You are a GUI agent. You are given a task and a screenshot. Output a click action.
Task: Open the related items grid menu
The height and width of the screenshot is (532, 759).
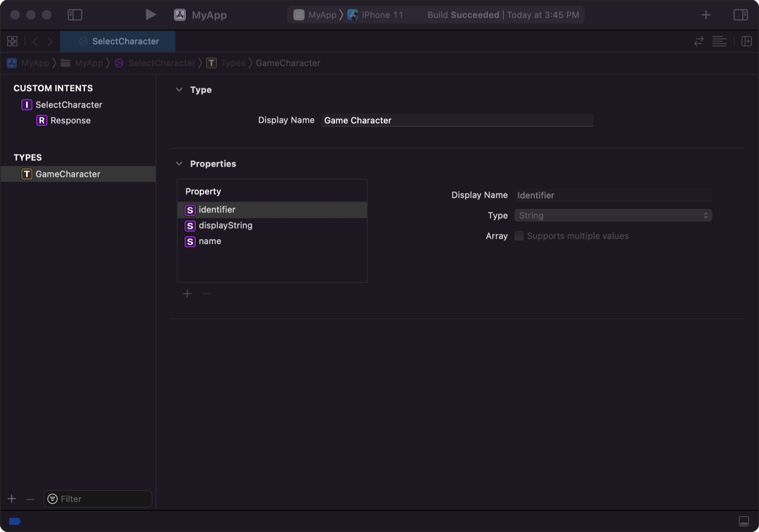(x=12, y=41)
